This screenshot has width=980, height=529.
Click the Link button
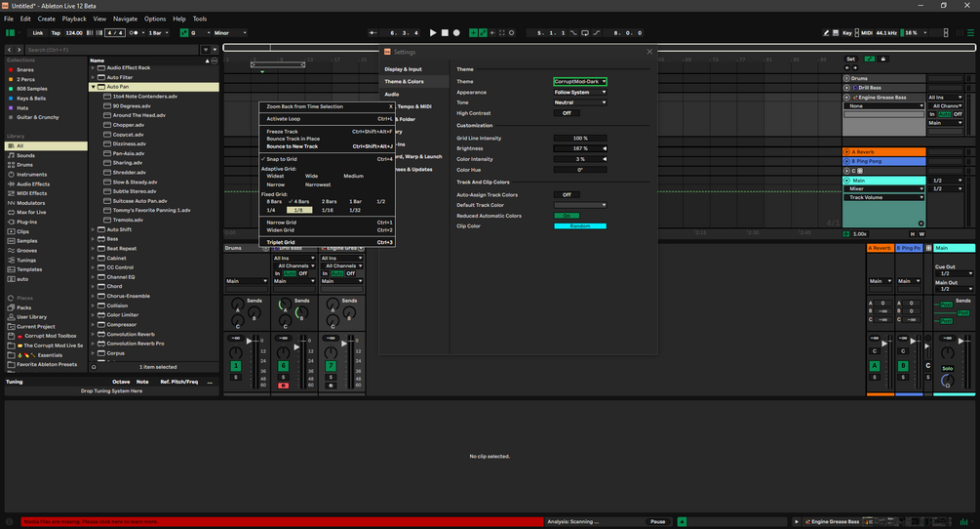tap(38, 33)
